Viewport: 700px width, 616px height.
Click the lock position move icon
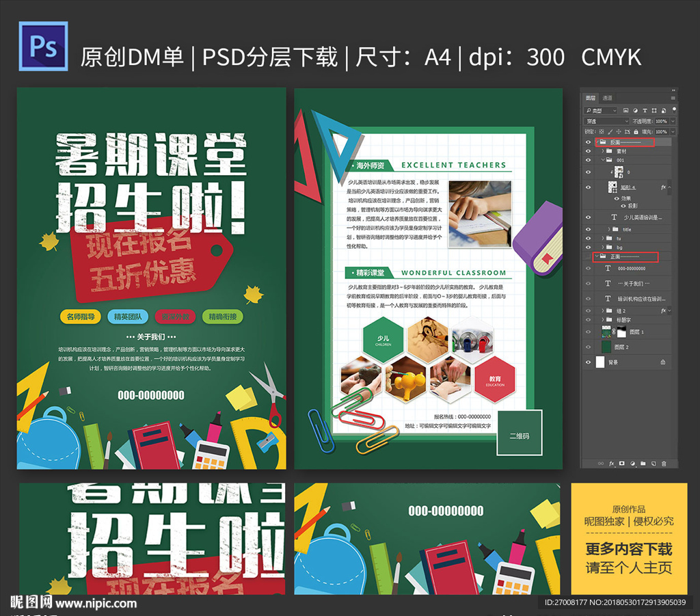[619, 132]
